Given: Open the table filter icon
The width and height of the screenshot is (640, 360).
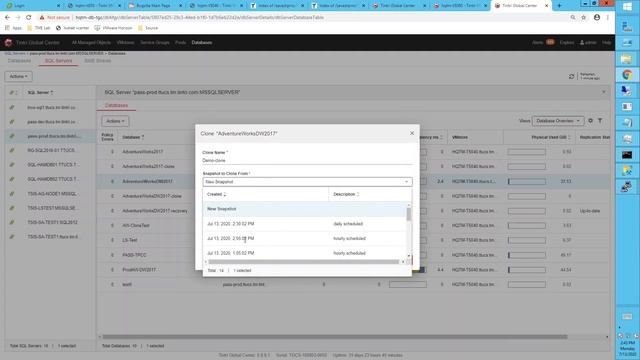Looking at the screenshot, I should coord(600,120).
